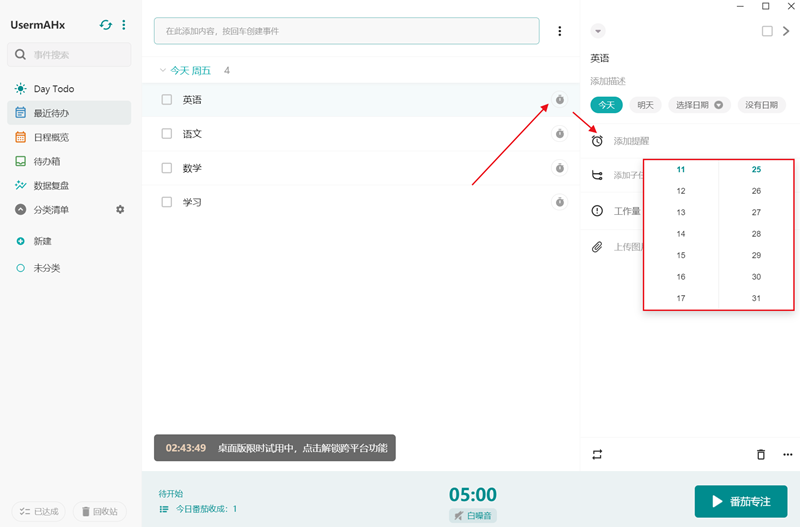Open the 选择日期 date dropdown
Image resolution: width=800 pixels, height=527 pixels.
[699, 105]
